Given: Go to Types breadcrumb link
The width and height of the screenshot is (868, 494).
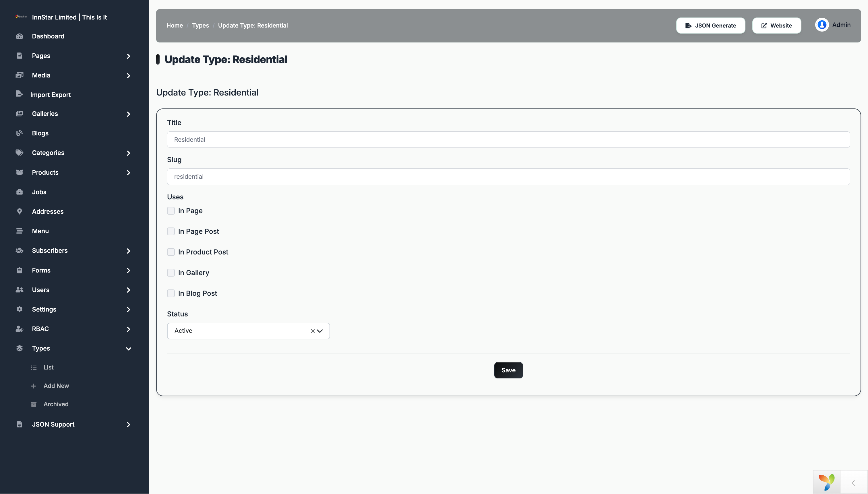Looking at the screenshot, I should click(200, 26).
